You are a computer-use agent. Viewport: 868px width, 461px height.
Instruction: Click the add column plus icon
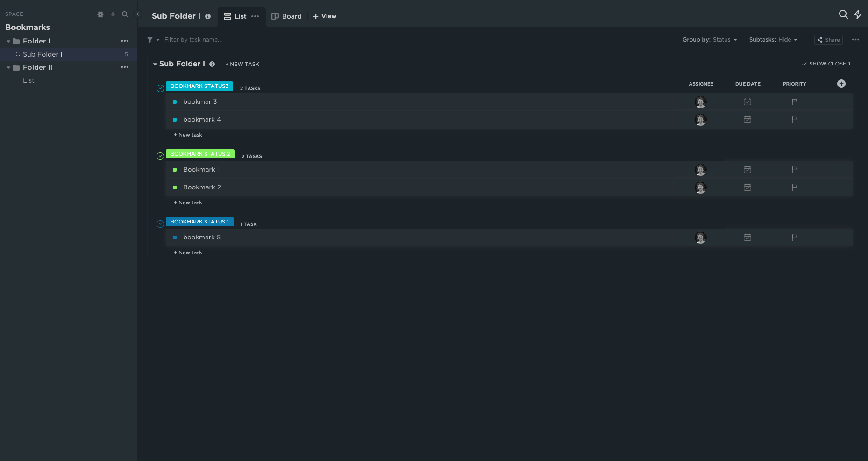pos(841,84)
